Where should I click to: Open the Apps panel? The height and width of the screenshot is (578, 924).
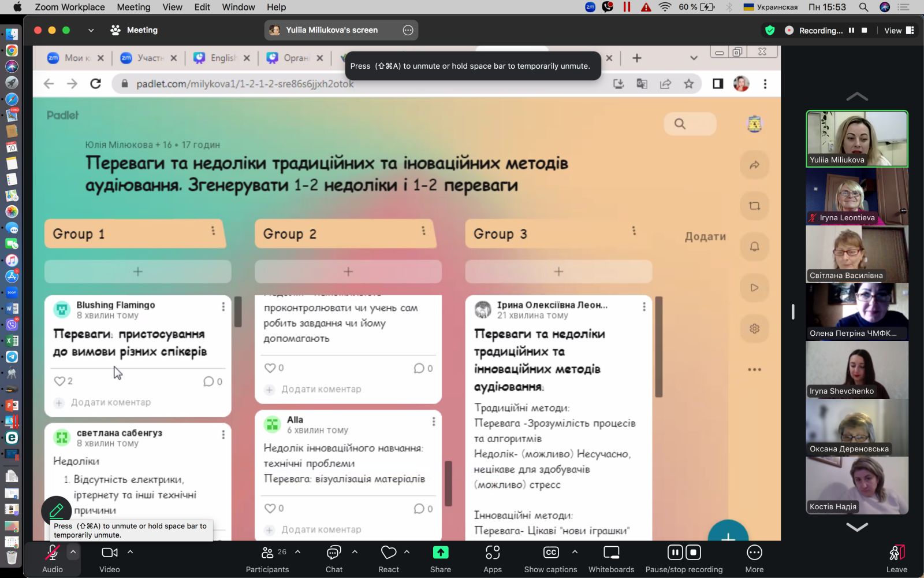point(493,553)
